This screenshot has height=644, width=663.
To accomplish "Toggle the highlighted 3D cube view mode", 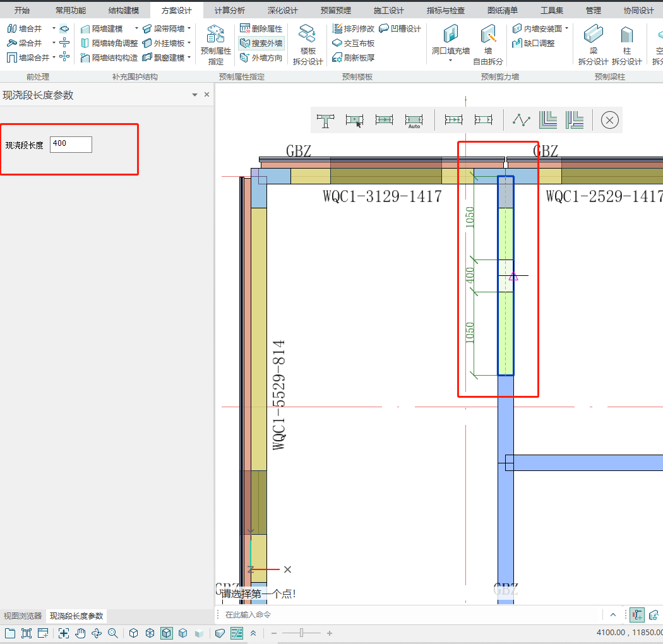I will (x=166, y=633).
